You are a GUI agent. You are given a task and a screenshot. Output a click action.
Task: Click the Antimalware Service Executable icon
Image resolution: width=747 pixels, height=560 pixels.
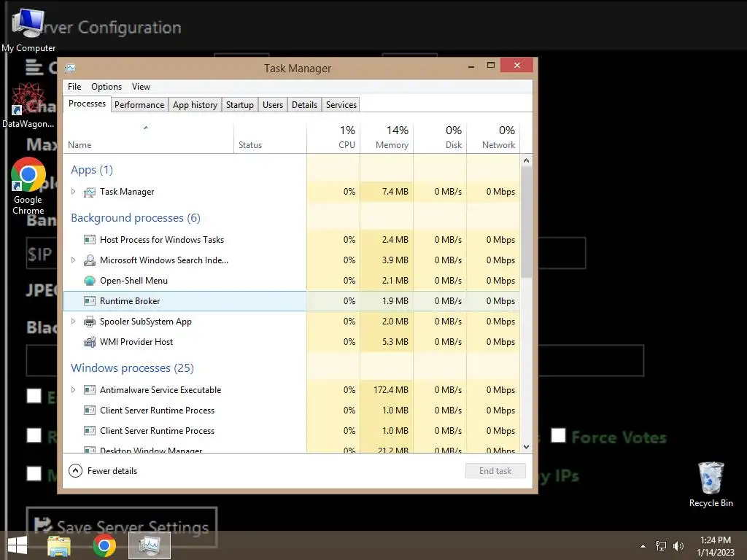point(90,390)
